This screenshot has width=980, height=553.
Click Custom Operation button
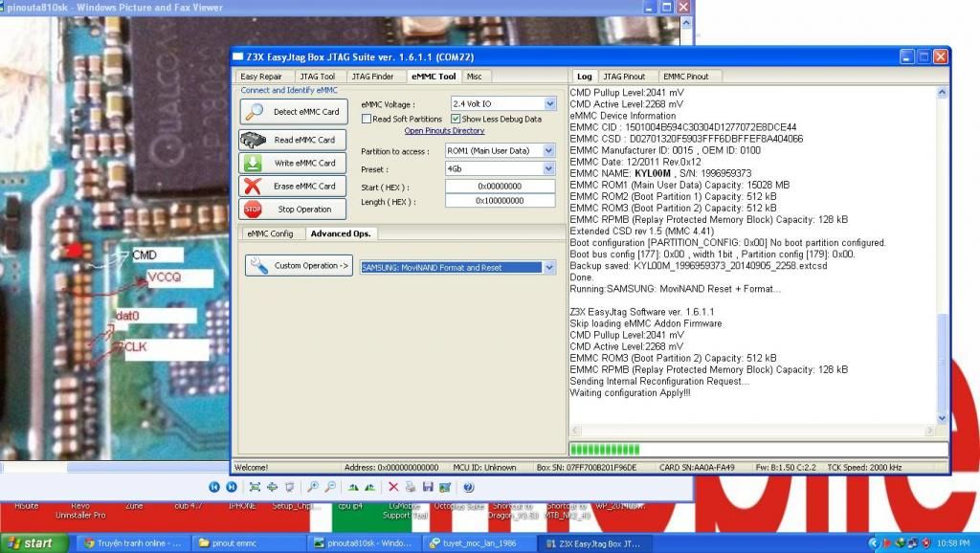[299, 266]
